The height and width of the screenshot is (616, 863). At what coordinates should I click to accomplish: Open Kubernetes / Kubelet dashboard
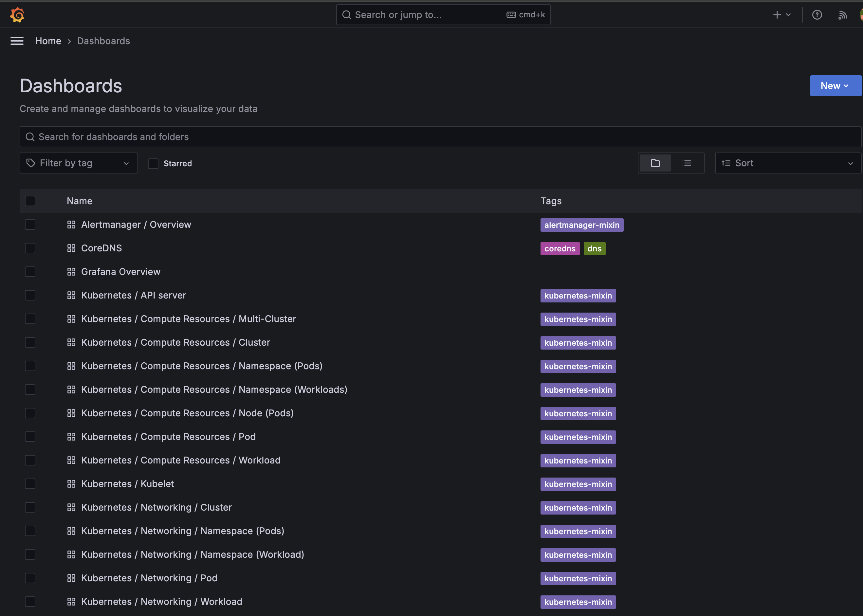click(127, 484)
